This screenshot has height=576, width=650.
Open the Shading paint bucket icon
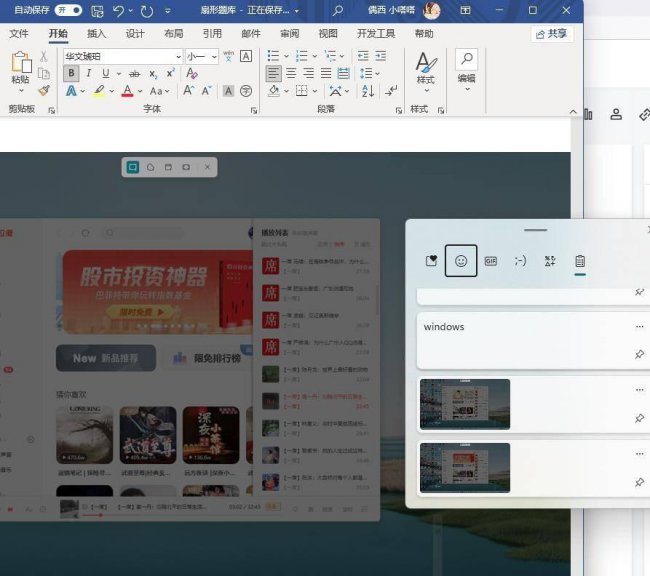pos(273,91)
